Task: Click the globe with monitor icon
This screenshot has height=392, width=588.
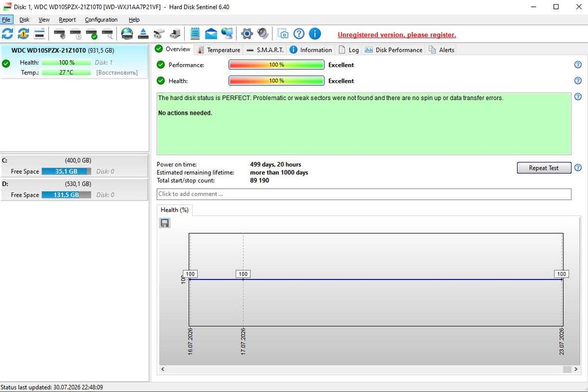Action: click(227, 34)
